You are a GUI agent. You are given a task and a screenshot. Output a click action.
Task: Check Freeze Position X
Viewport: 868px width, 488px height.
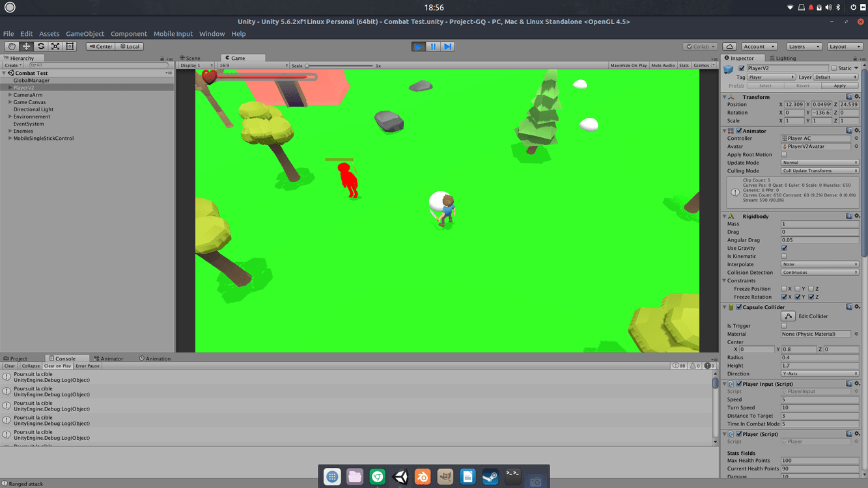[x=784, y=289]
